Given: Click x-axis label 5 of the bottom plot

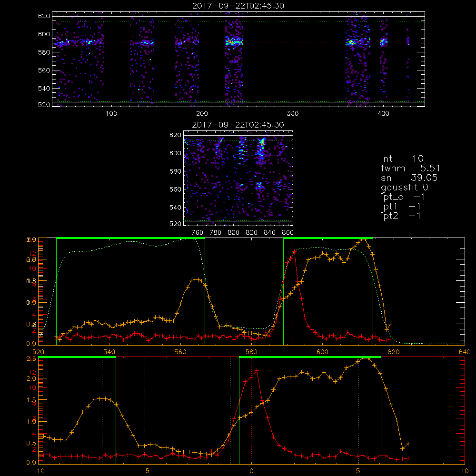Looking at the screenshot, I should (358, 471).
